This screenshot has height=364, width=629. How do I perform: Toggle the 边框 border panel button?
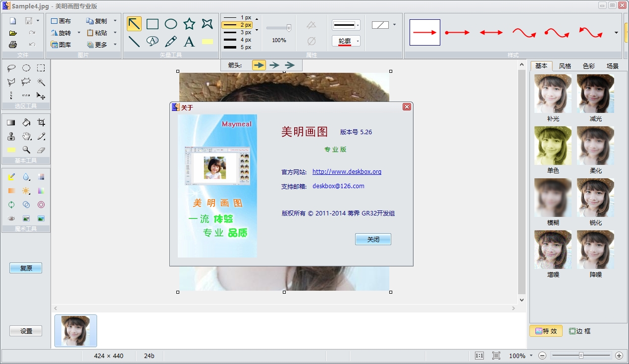pyautogui.click(x=580, y=331)
